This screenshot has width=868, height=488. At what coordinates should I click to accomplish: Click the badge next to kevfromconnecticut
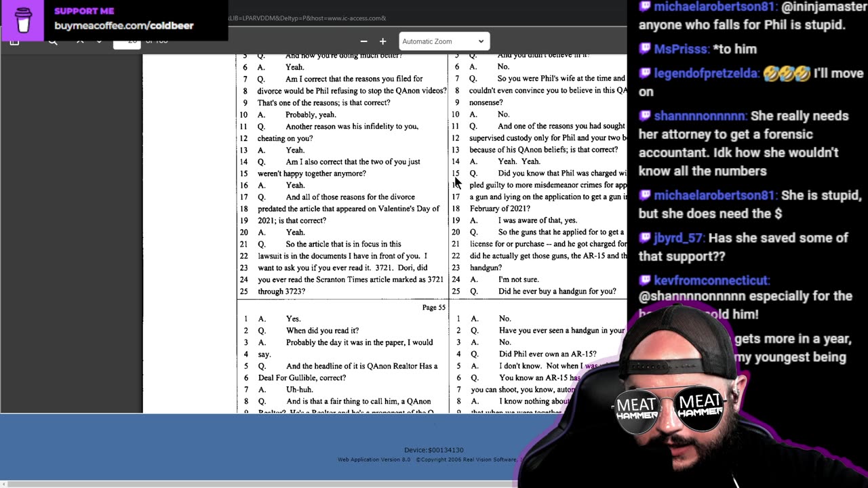click(x=645, y=280)
